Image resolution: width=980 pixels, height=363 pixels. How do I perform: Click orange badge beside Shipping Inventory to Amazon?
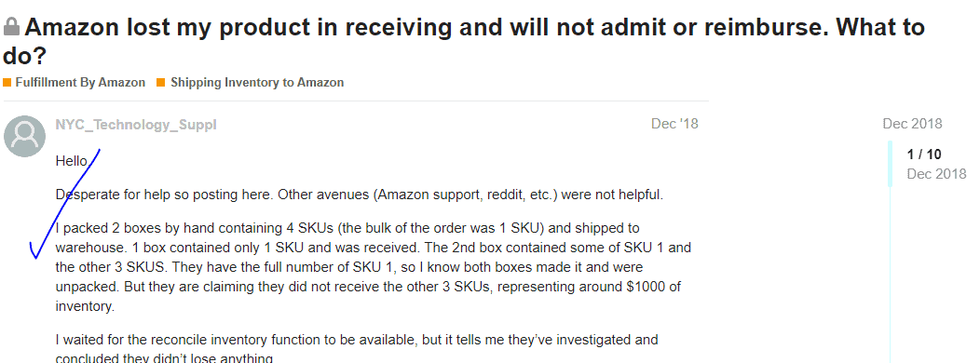[x=160, y=83]
